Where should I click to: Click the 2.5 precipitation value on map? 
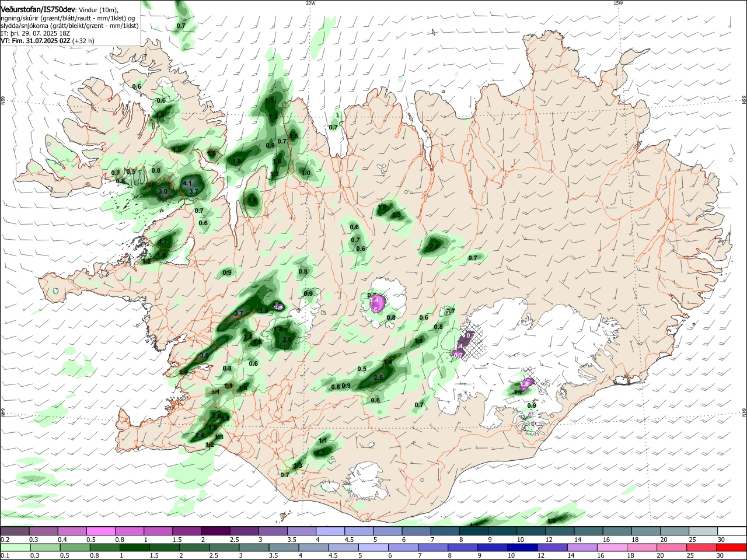[378, 378]
